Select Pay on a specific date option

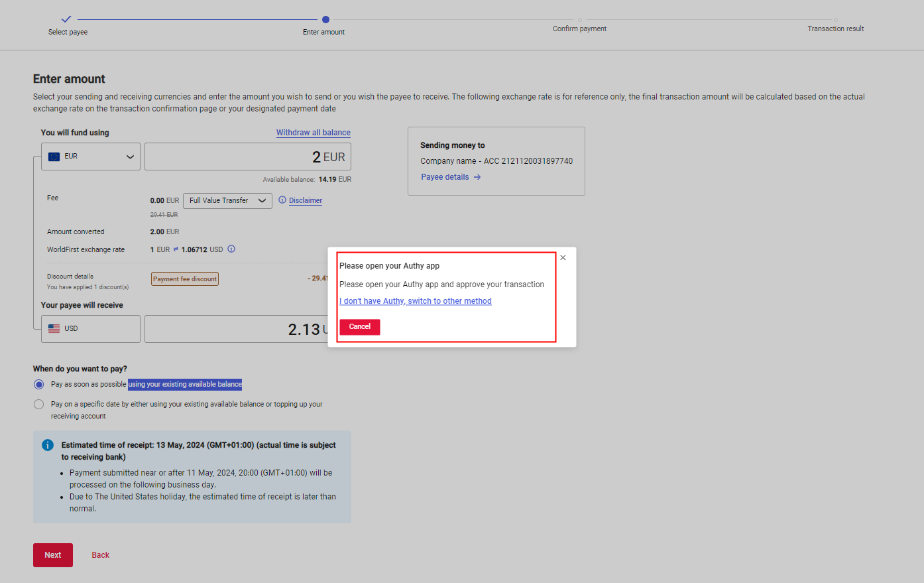coord(39,405)
